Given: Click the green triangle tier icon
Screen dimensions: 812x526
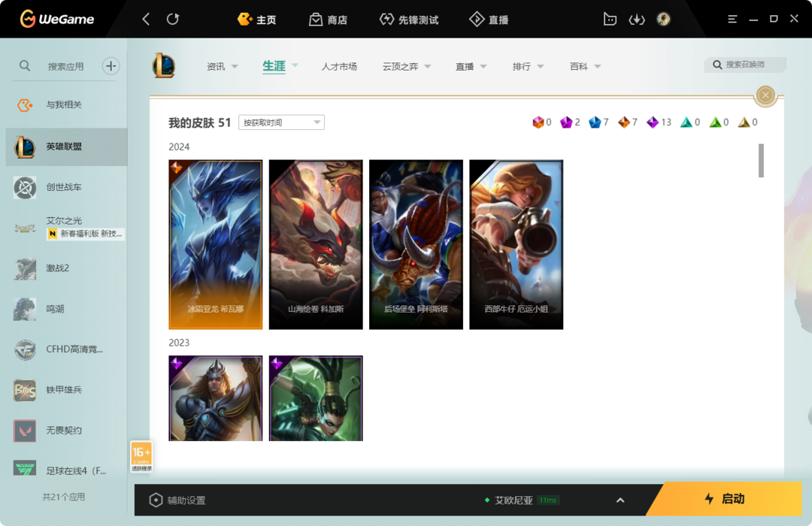Looking at the screenshot, I should (x=715, y=122).
